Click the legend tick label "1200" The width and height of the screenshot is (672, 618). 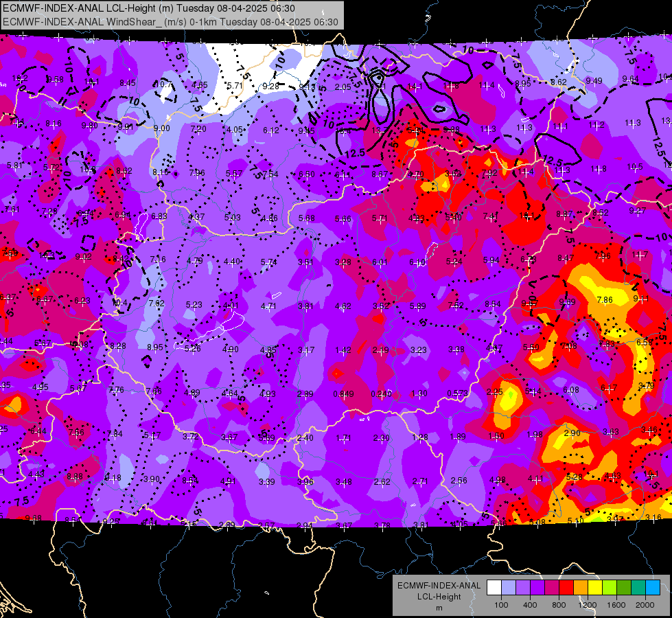coord(587,605)
